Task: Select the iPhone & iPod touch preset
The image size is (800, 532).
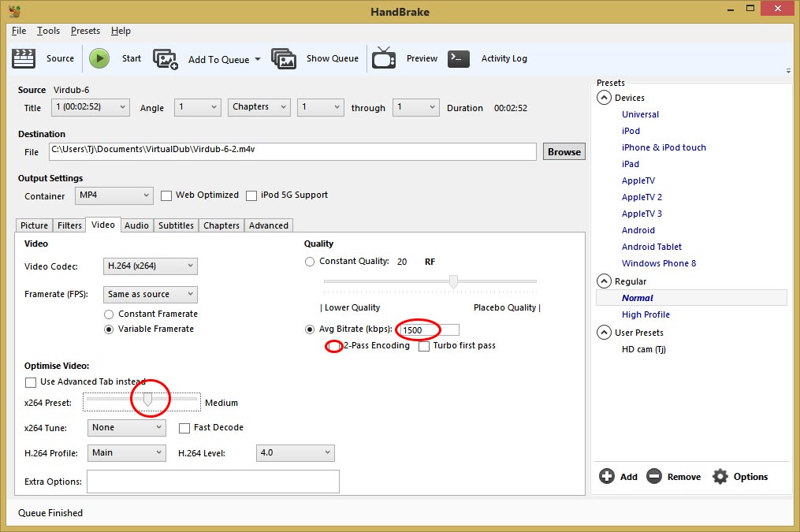Action: coord(664,147)
